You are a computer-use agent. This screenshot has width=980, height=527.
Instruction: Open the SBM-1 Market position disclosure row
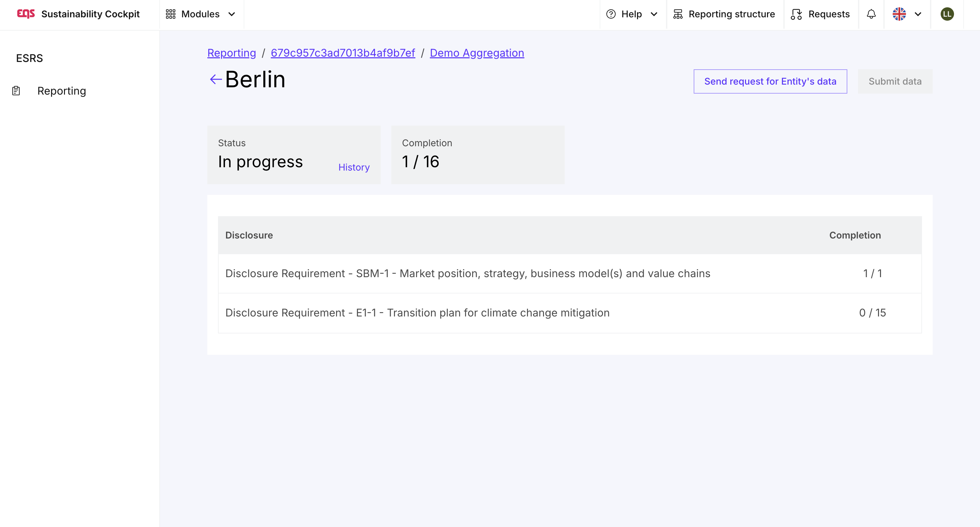coord(468,273)
